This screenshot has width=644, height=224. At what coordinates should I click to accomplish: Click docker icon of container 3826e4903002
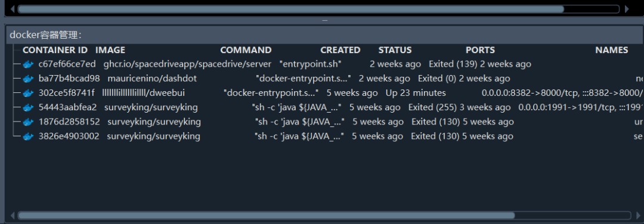point(28,136)
